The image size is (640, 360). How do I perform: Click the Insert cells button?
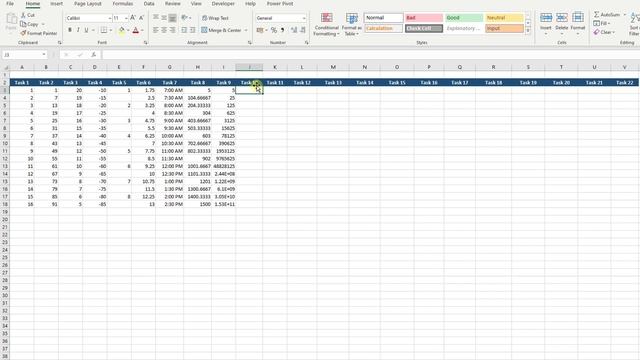coord(546,23)
